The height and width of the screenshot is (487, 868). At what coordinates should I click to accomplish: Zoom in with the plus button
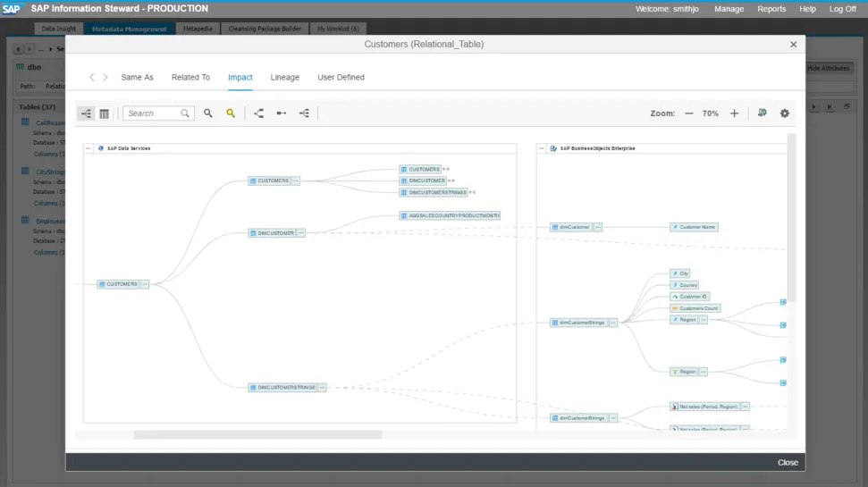click(x=734, y=113)
